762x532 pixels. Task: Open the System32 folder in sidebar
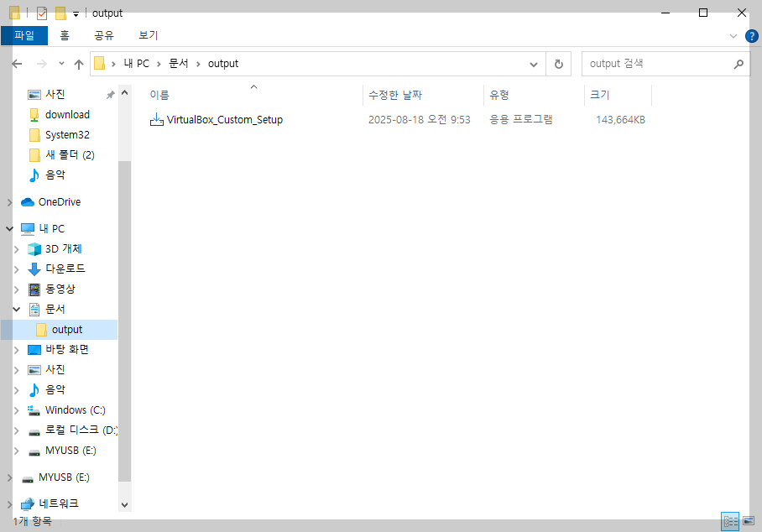pyautogui.click(x=67, y=135)
